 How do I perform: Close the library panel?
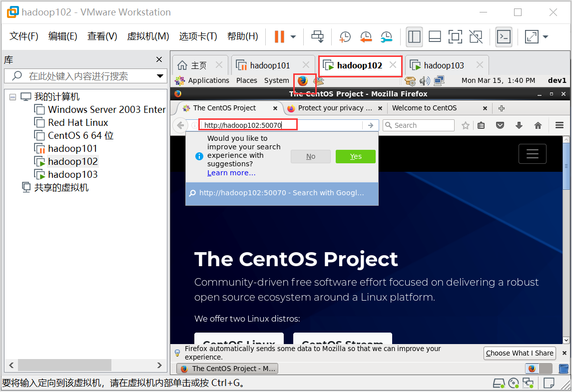[x=159, y=59]
